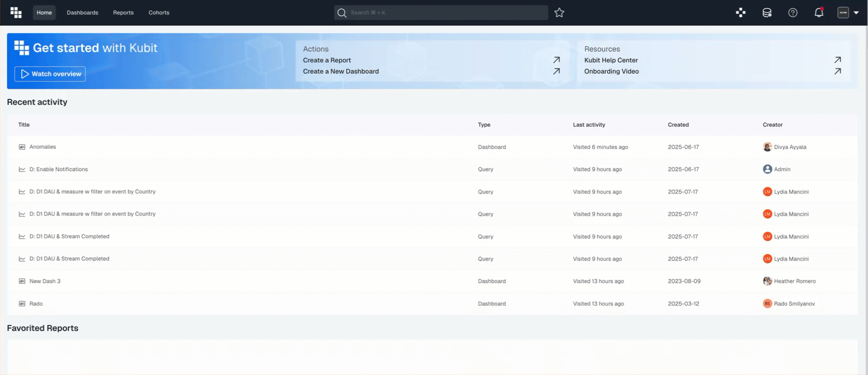Click the Anomalies dashboard icon

(22, 147)
